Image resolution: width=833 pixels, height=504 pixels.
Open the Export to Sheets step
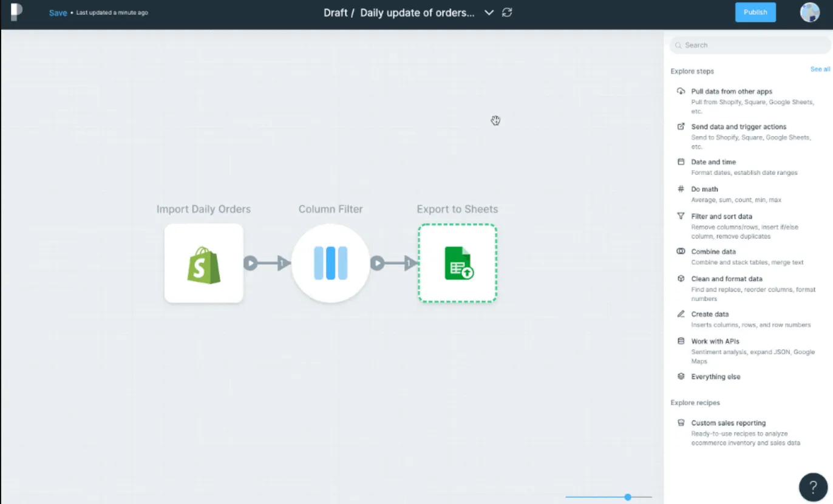coord(457,263)
